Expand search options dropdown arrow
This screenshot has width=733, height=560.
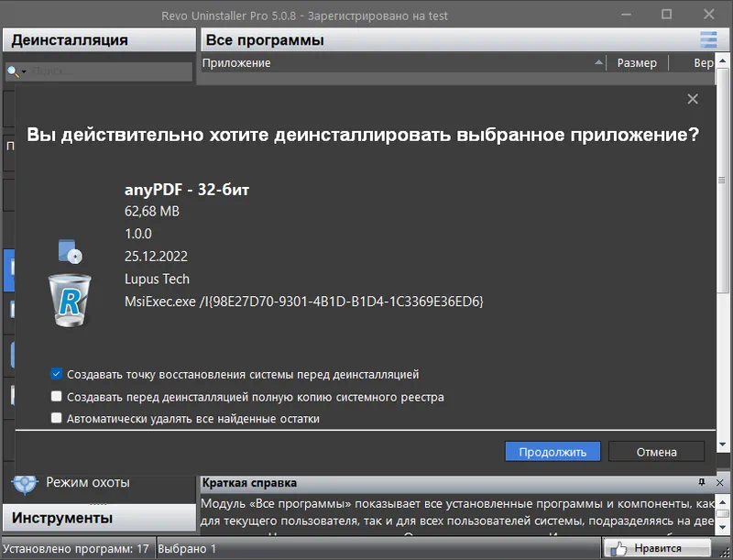[24, 72]
